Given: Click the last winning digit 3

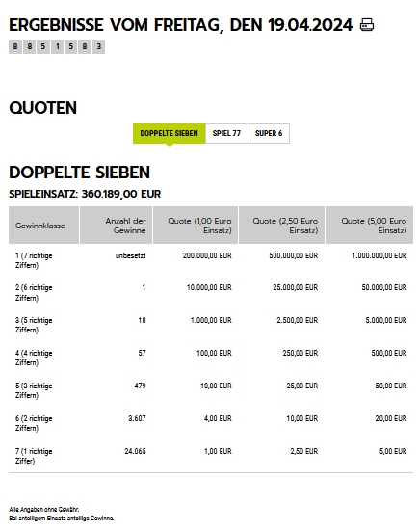Looking at the screenshot, I should [98, 47].
